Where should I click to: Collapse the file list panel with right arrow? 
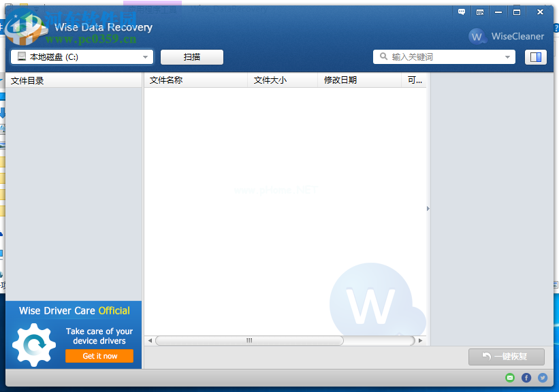pyautogui.click(x=428, y=209)
